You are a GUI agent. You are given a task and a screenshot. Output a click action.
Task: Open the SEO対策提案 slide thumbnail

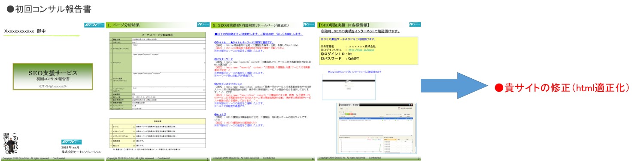(x=263, y=91)
